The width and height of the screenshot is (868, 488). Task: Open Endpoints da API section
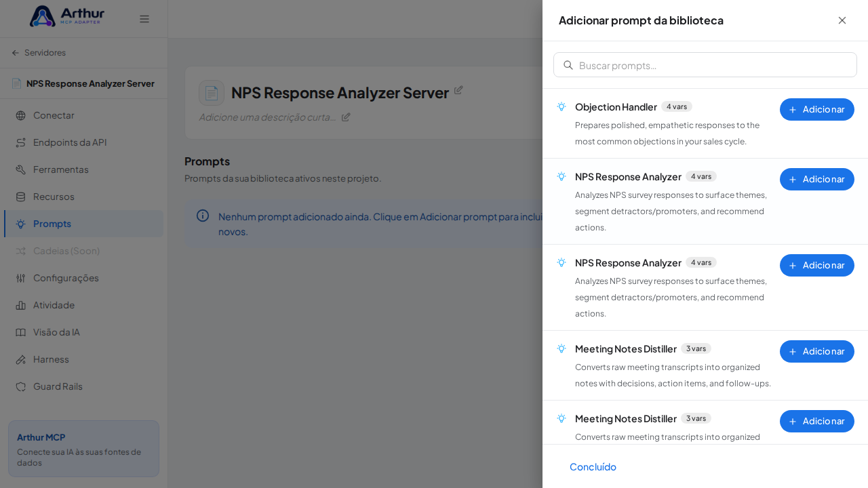click(x=83, y=142)
